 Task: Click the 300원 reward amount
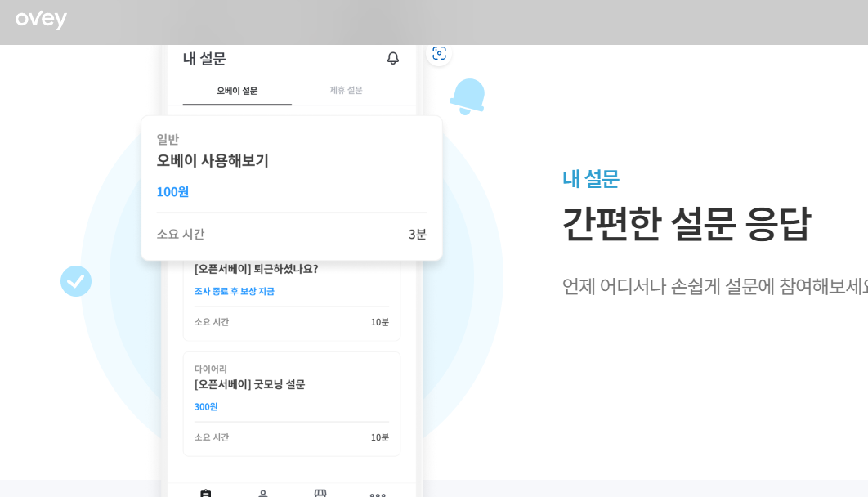point(206,407)
